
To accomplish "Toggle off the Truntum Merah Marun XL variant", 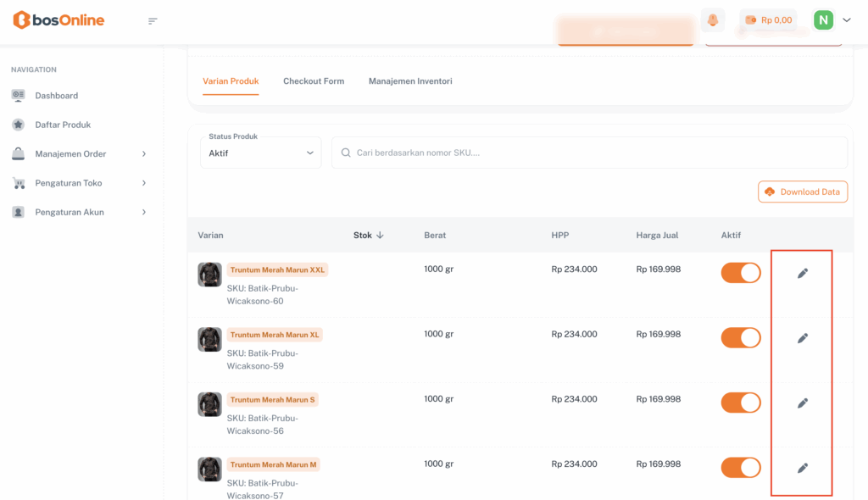I will [741, 338].
